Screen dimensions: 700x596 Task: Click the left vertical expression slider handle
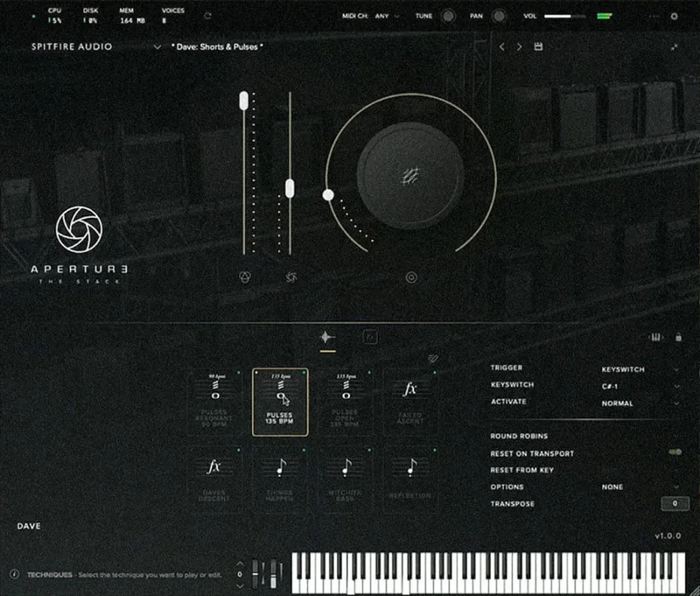tap(244, 101)
